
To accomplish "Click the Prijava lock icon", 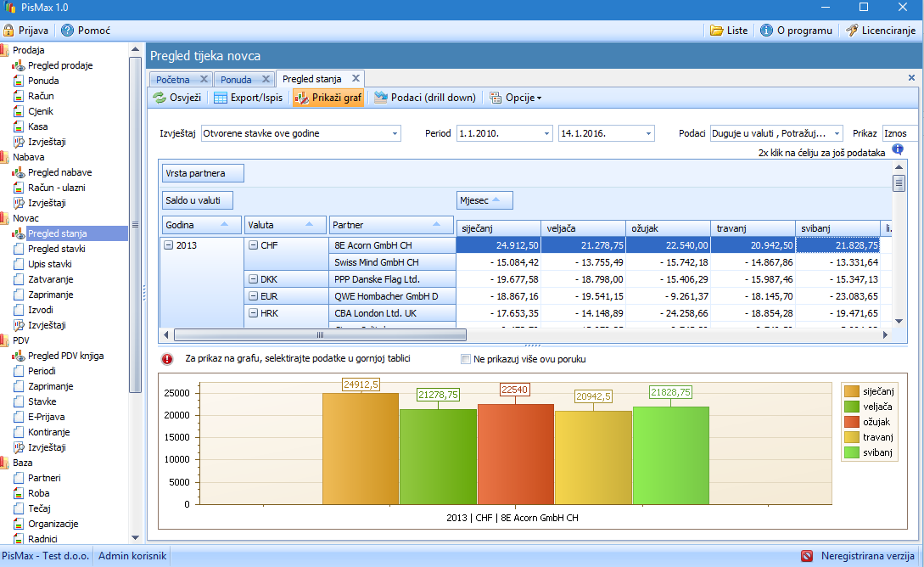I will click(x=8, y=30).
